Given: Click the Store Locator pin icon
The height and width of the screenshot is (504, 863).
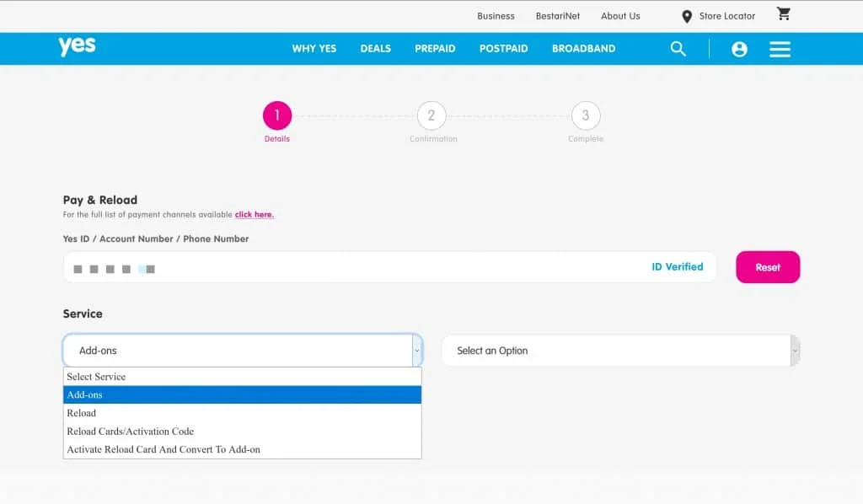Looking at the screenshot, I should point(687,16).
